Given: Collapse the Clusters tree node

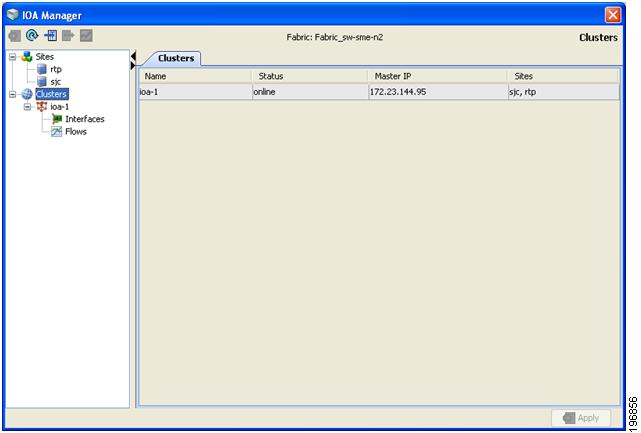Looking at the screenshot, I should coord(13,94).
